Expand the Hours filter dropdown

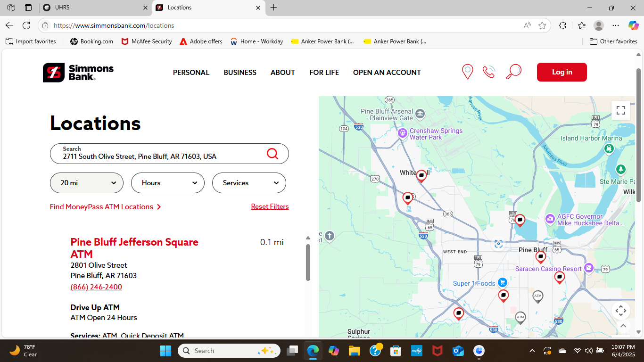168,183
